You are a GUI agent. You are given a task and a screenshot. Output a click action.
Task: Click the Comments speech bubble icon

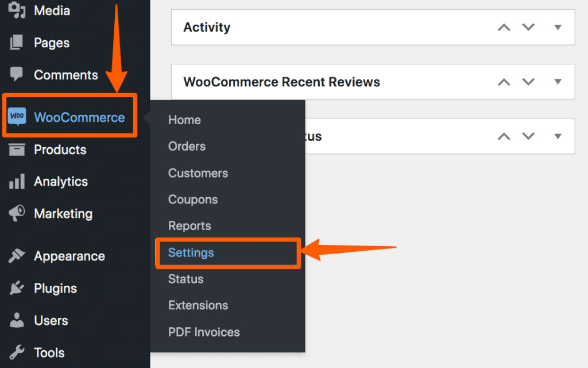[x=17, y=74]
